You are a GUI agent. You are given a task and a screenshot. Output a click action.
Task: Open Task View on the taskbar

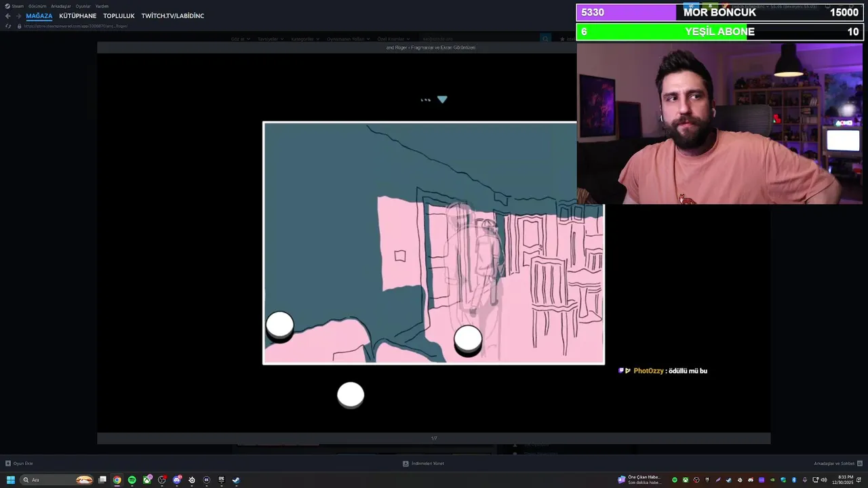pyautogui.click(x=102, y=480)
